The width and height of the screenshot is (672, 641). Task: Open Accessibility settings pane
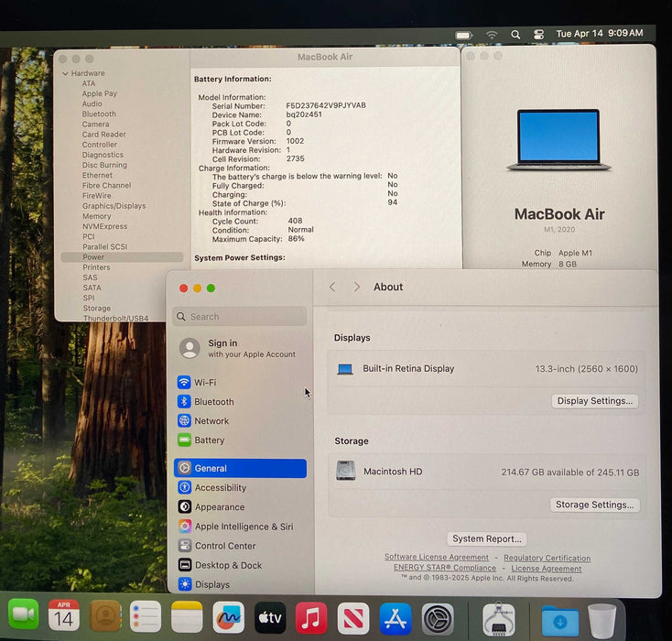pos(240,487)
